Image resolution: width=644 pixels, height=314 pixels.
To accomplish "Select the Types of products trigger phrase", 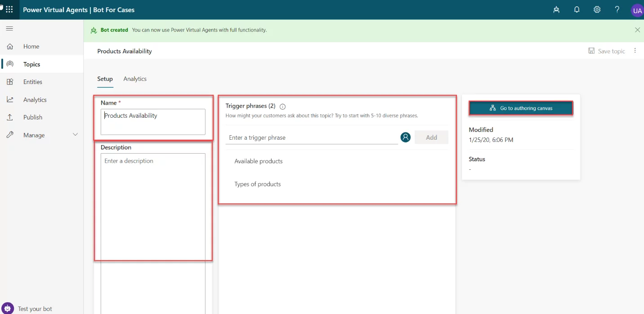I will coord(258,184).
